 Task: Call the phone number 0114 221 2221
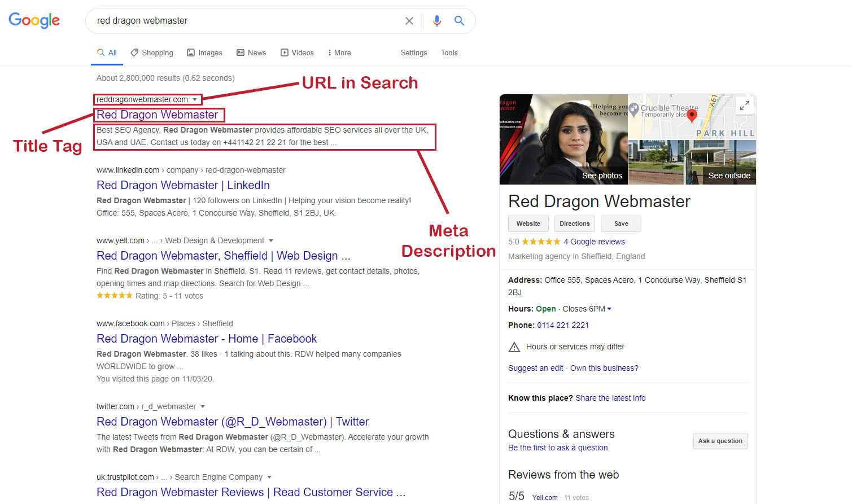pyautogui.click(x=563, y=325)
